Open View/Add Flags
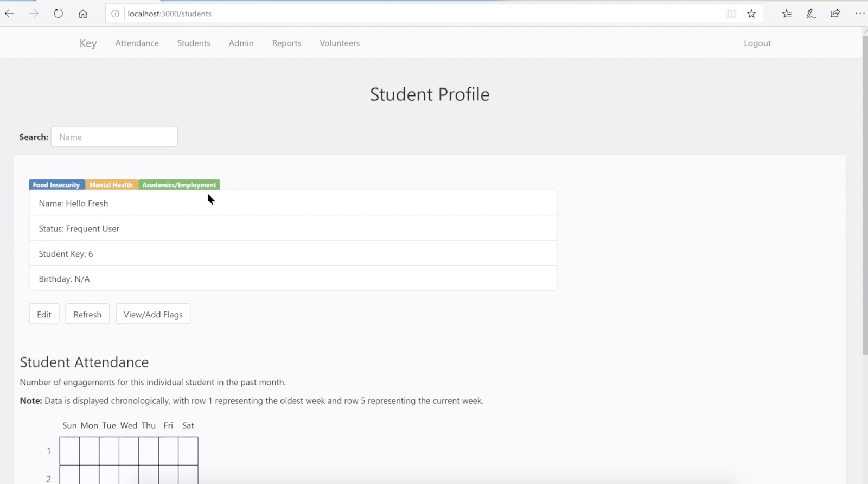 point(153,314)
